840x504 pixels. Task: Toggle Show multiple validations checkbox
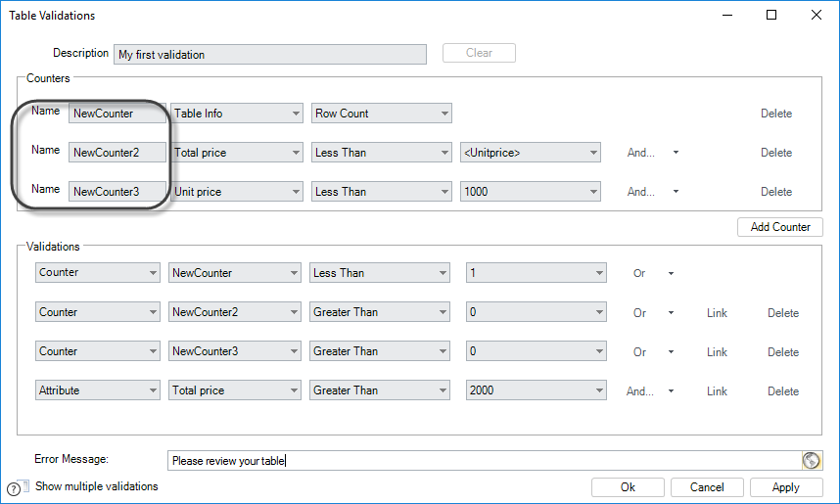coord(24,485)
